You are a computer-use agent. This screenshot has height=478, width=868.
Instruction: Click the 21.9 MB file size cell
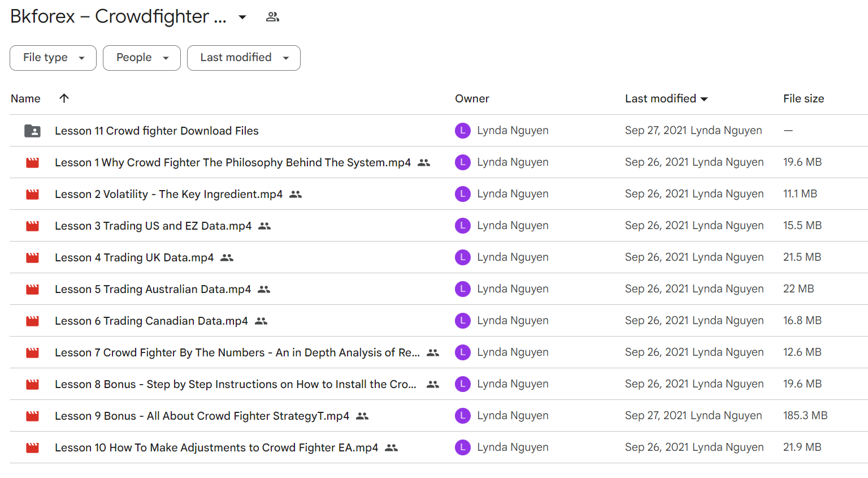[x=802, y=447]
